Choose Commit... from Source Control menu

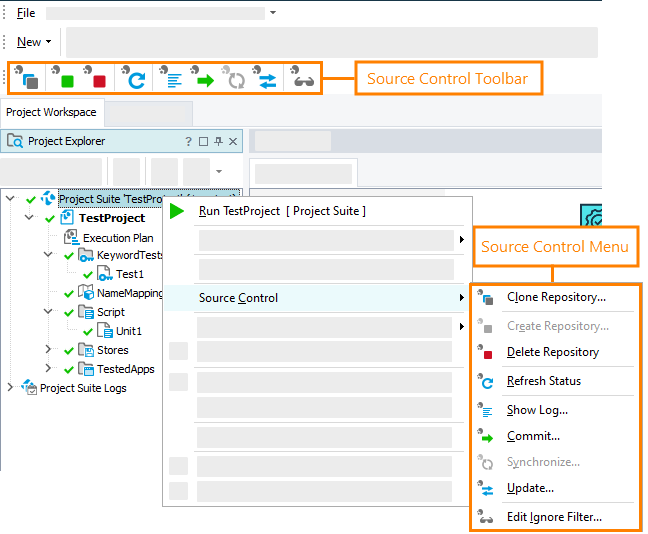(533, 436)
